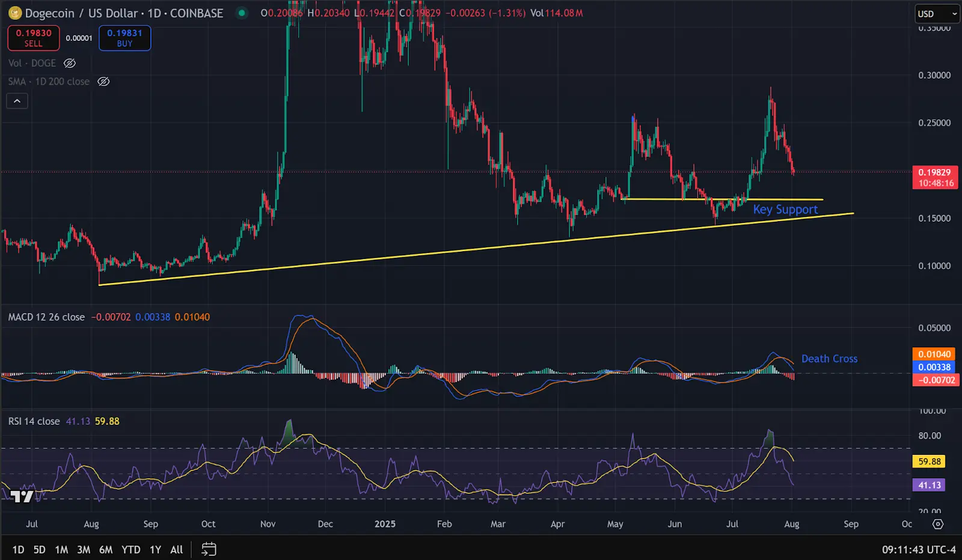Click the Dogecoin coin logo icon
This screenshot has height=560, width=962.
click(x=15, y=13)
